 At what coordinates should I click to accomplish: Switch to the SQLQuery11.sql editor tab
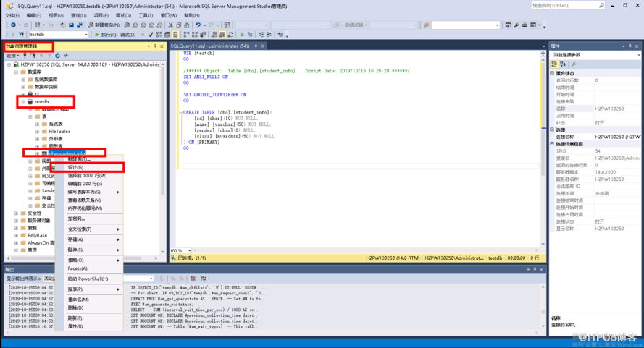coord(210,46)
